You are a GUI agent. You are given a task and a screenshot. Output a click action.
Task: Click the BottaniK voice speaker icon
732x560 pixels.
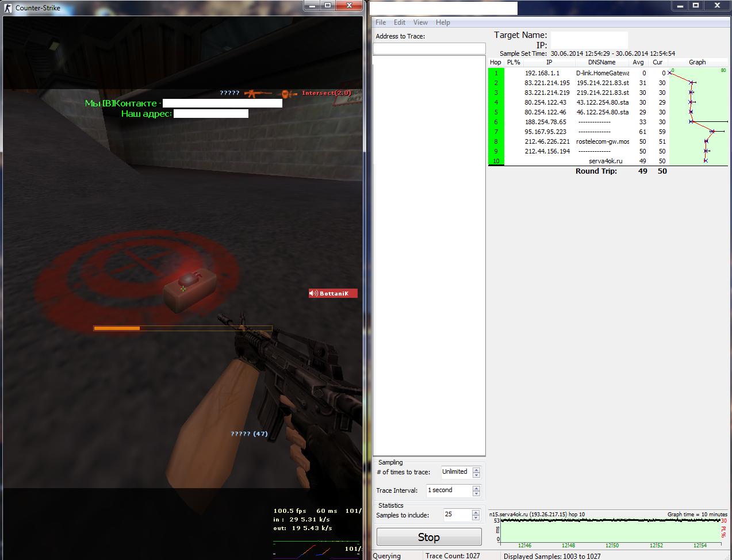(313, 293)
